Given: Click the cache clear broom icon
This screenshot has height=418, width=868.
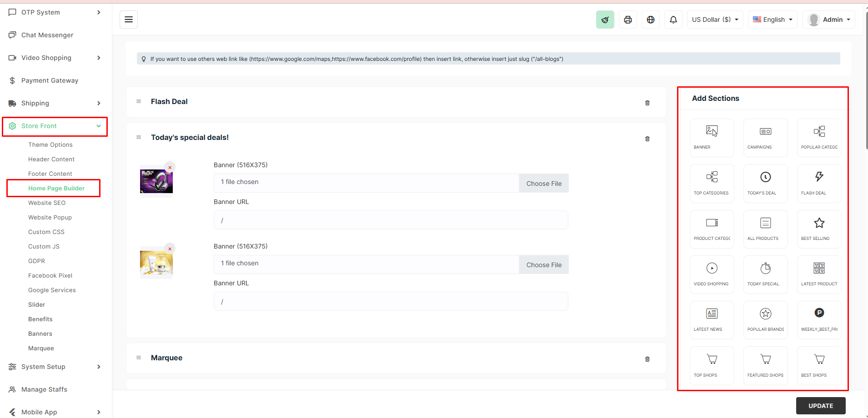Looking at the screenshot, I should (605, 19).
